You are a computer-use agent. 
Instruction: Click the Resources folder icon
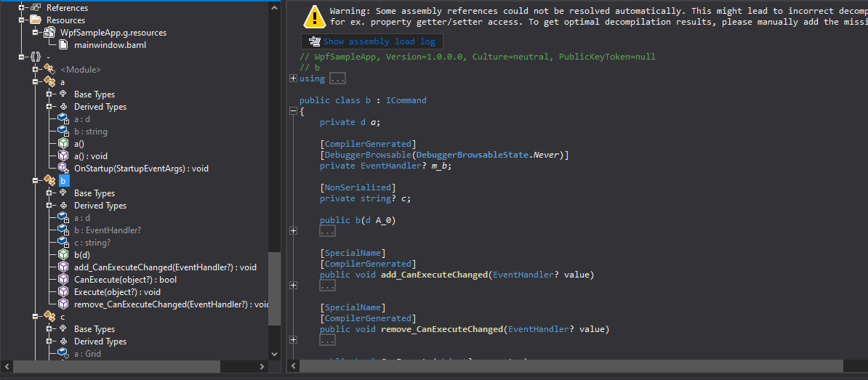(36, 20)
